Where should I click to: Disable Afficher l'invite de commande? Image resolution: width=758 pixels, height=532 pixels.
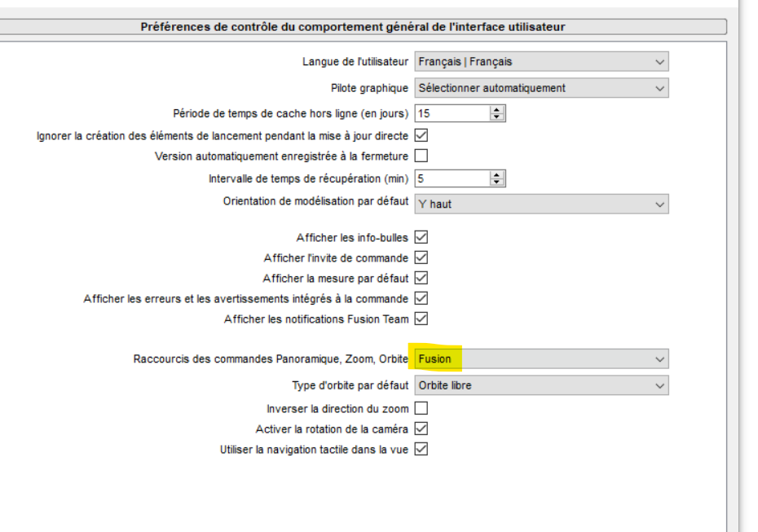(421, 257)
